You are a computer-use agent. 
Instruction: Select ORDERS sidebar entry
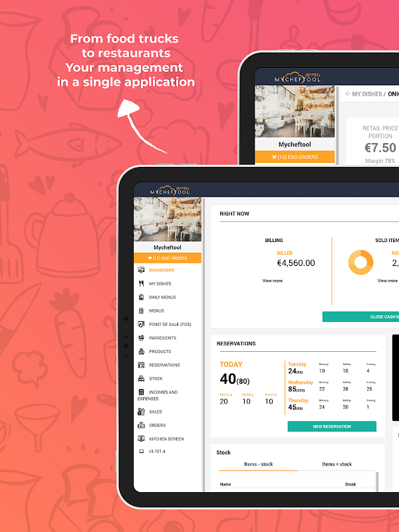coord(158,425)
